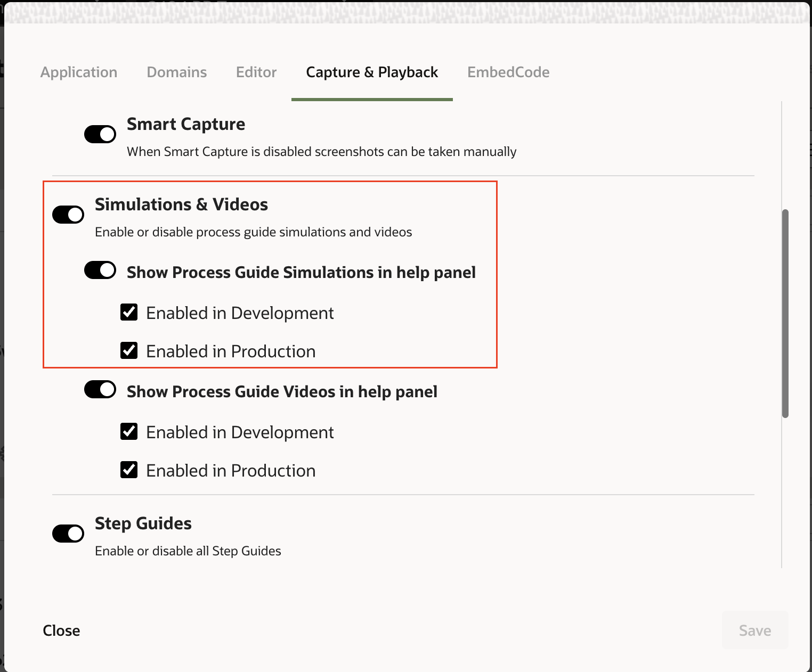Click the Step Guides heading text
812x672 pixels.
click(143, 523)
